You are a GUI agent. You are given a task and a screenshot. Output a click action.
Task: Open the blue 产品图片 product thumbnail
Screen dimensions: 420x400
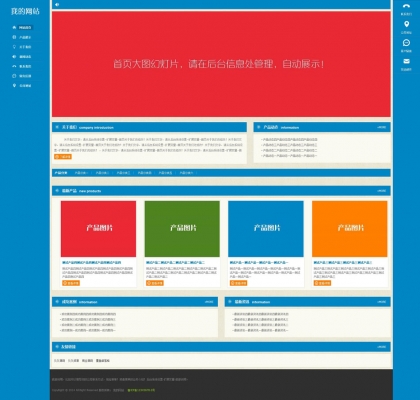pyautogui.click(x=266, y=229)
